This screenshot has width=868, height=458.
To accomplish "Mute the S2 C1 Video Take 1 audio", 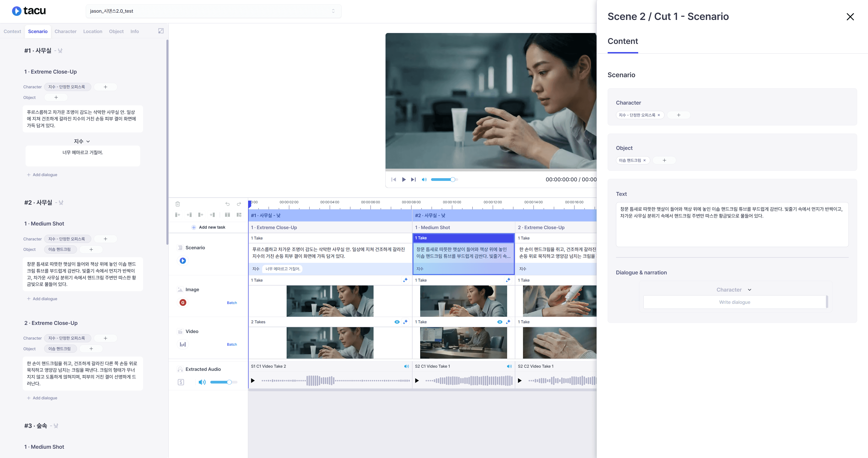I will 509,366.
